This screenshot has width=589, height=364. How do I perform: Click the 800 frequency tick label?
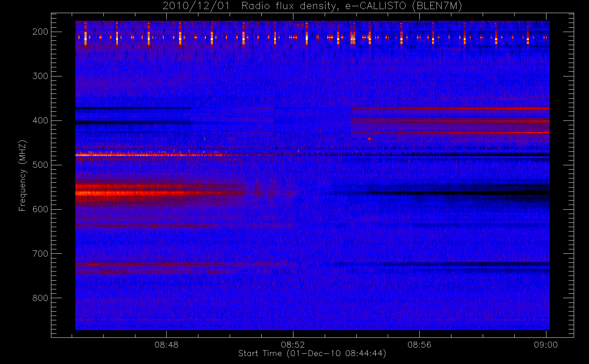(40, 298)
